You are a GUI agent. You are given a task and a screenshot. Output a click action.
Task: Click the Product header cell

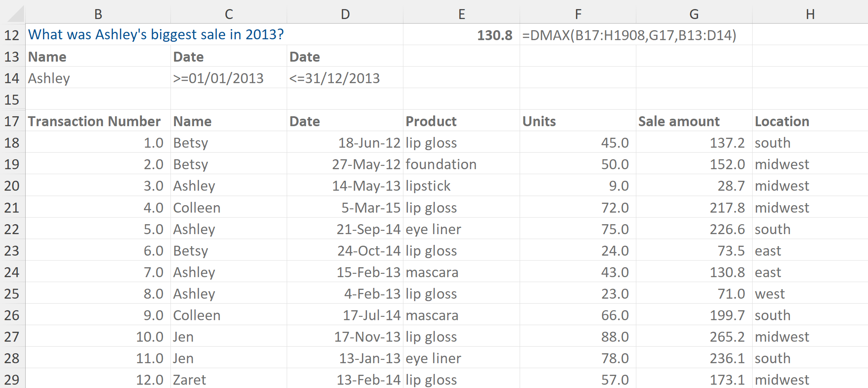[461, 121]
